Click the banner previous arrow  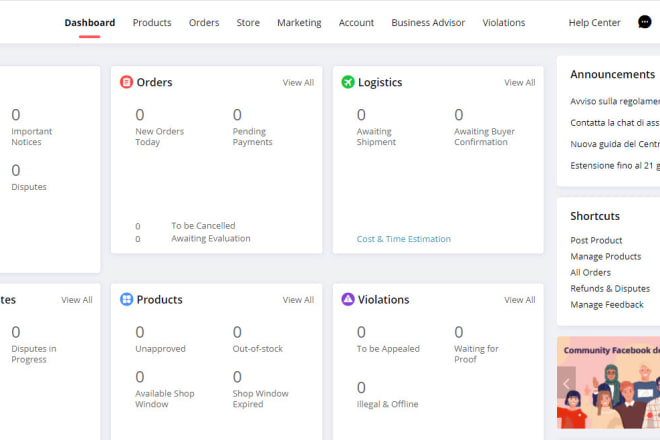coord(566,383)
